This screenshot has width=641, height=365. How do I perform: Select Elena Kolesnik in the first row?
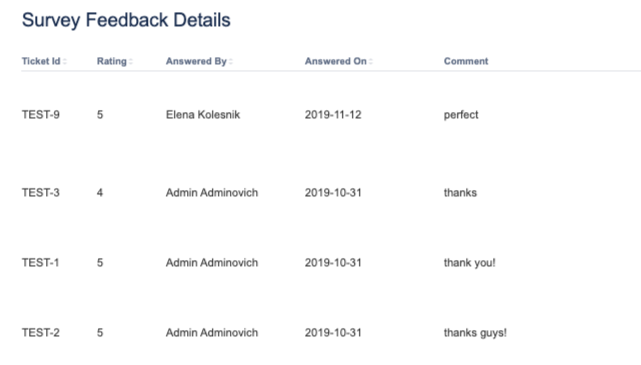tap(203, 115)
